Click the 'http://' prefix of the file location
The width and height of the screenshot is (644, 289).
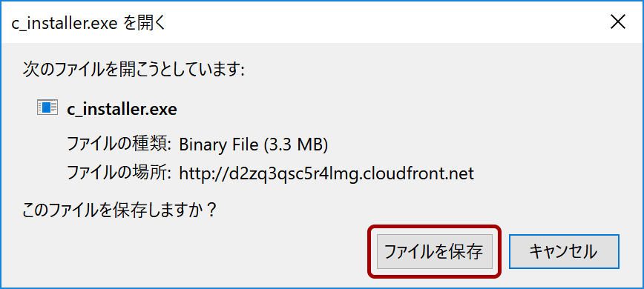pos(203,173)
